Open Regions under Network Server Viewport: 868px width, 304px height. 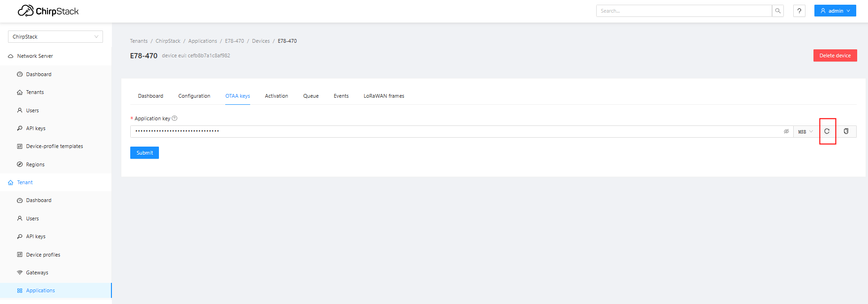tap(35, 164)
